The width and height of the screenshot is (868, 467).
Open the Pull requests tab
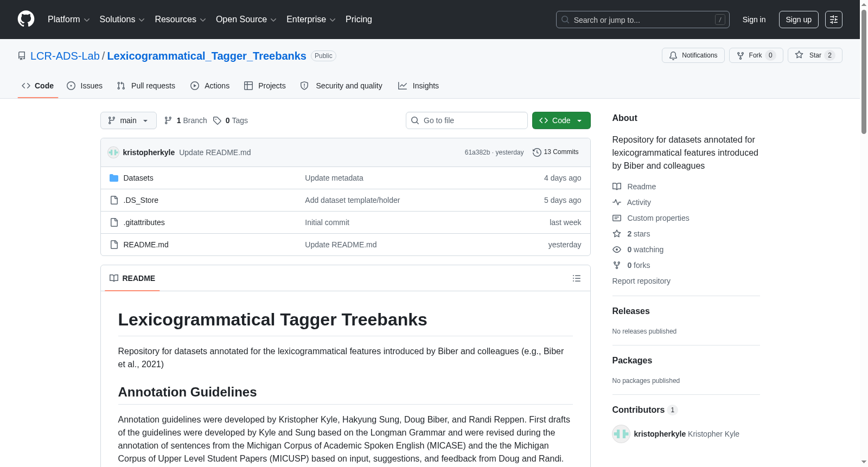146,86
